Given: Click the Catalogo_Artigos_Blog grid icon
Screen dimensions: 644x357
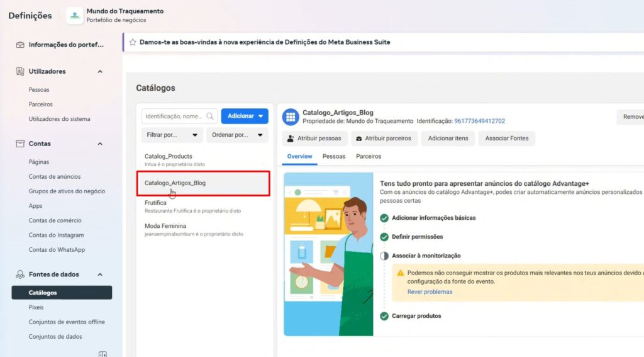Looking at the screenshot, I should (290, 116).
